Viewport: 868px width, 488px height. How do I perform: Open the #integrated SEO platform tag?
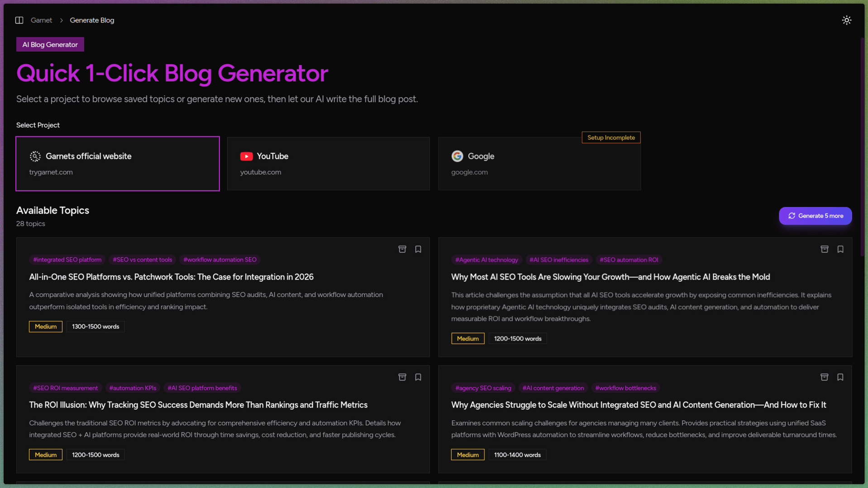[x=67, y=260]
